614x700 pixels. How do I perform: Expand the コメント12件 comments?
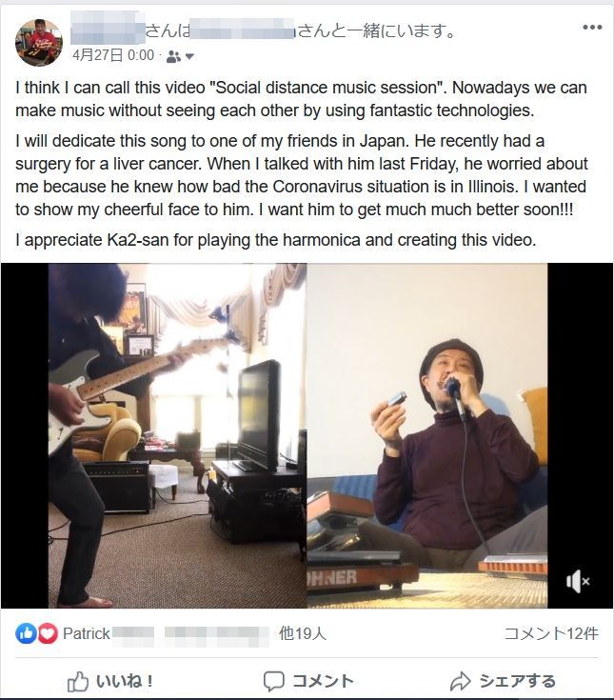pos(551,633)
